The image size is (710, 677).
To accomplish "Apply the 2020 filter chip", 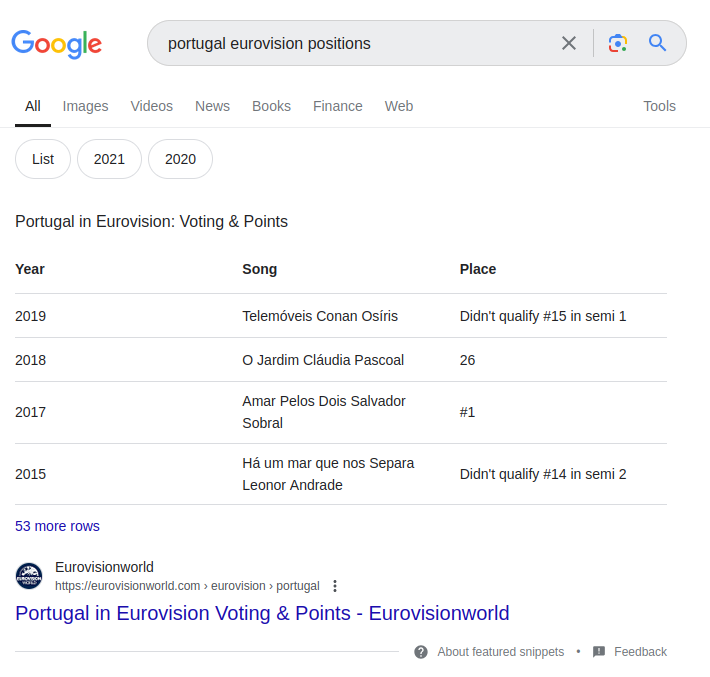I will (180, 159).
